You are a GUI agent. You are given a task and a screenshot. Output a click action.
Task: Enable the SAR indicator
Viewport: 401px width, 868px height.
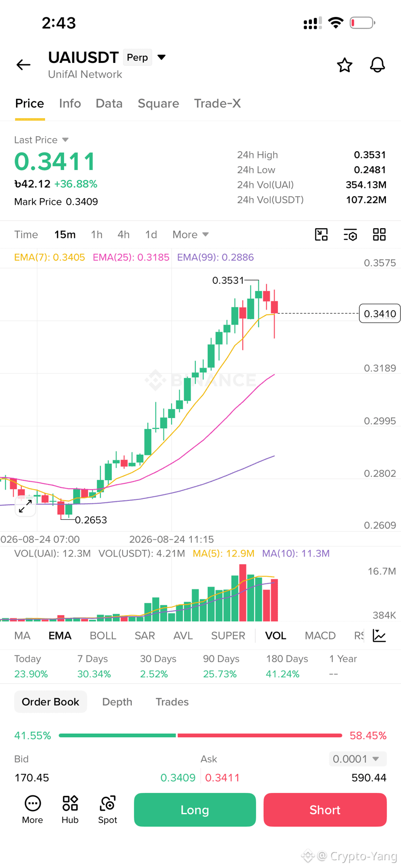click(145, 635)
